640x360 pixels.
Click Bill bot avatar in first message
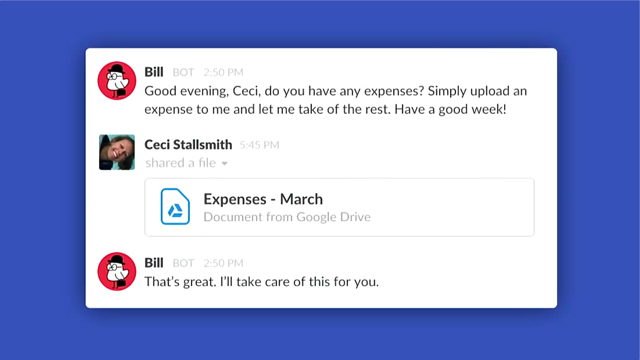[x=117, y=81]
